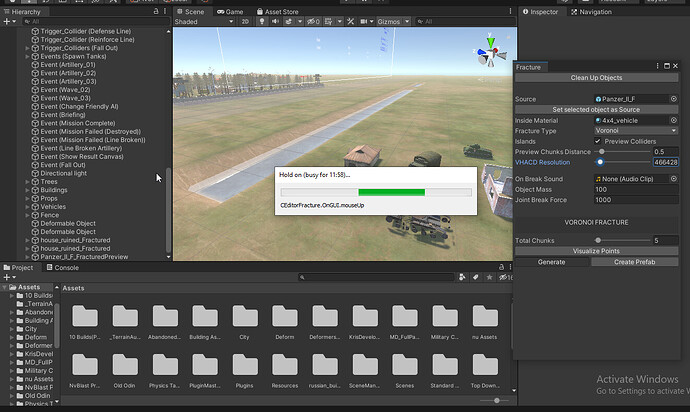Image resolution: width=690 pixels, height=412 pixels.
Task: Toggle scene lighting lightbulb icon
Action: (262, 22)
